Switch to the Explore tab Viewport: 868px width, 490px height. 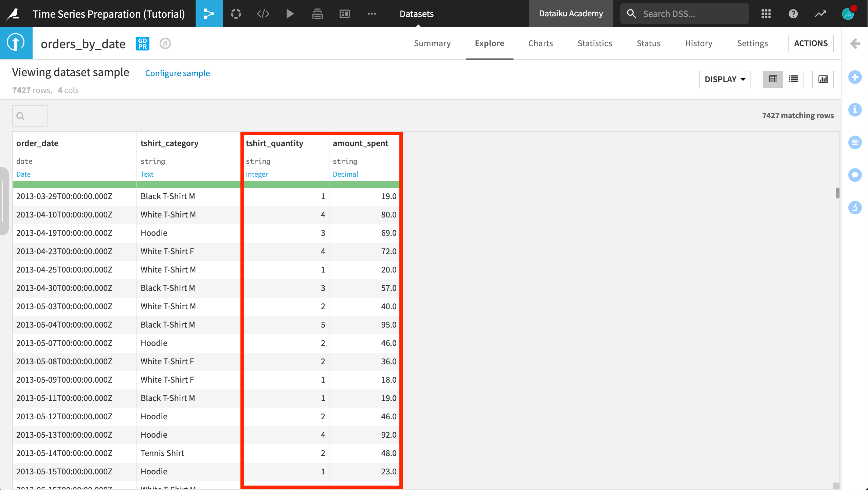489,43
